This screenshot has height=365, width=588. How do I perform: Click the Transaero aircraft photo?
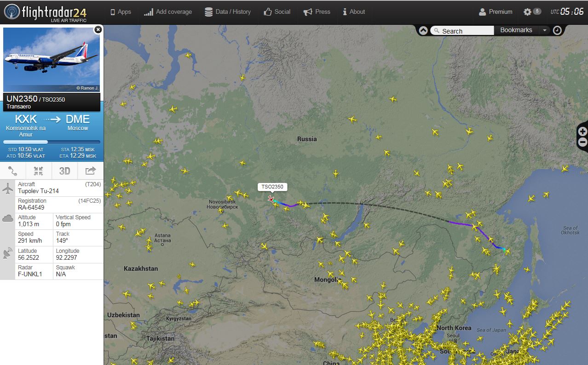[52, 60]
